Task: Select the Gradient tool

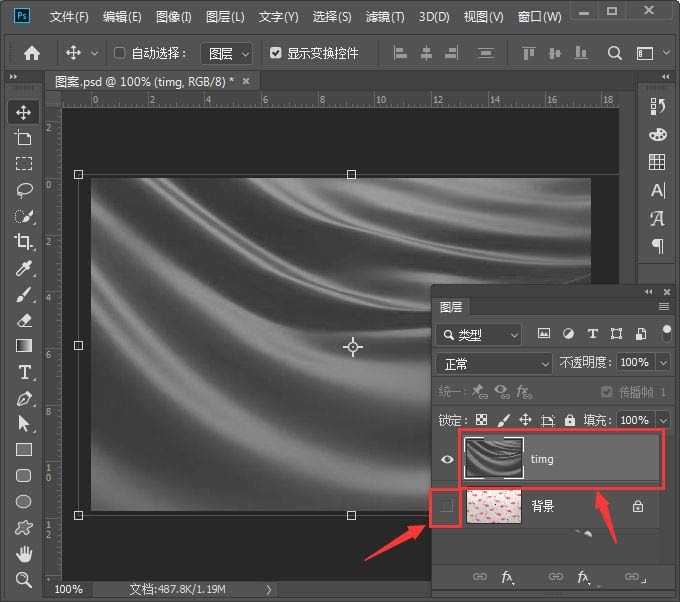Action: (x=23, y=346)
